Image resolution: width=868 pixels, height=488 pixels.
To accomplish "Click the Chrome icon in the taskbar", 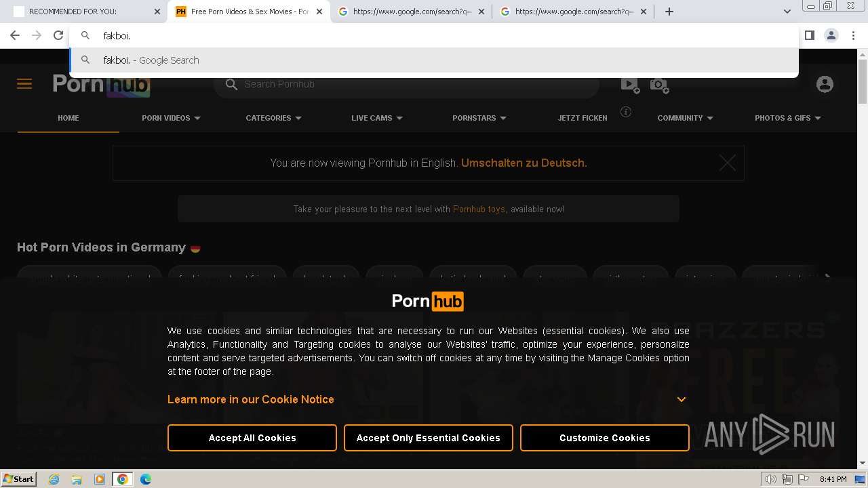I will tap(123, 479).
